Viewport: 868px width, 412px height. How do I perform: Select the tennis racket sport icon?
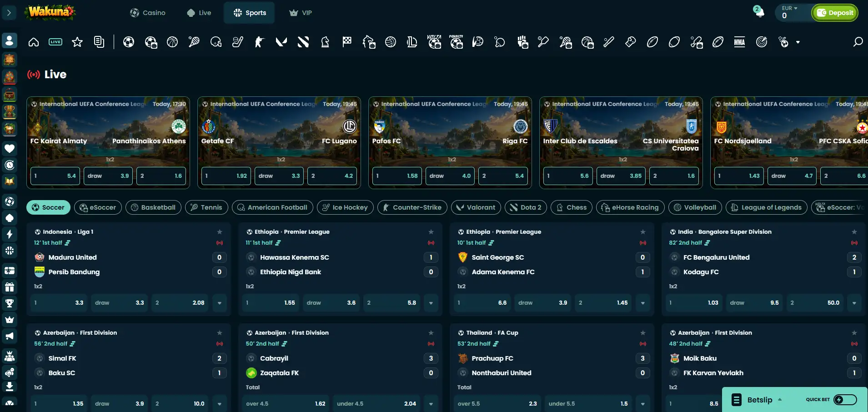pos(194,42)
